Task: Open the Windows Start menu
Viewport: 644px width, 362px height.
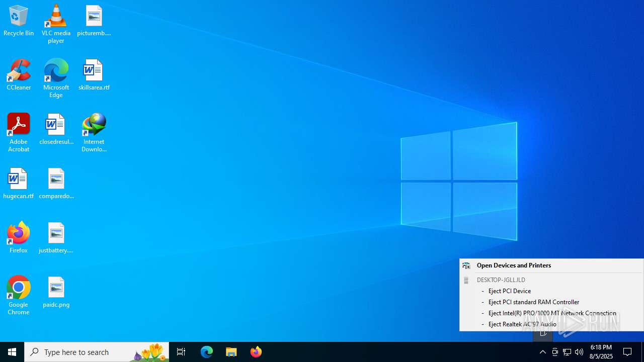Action: click(x=12, y=352)
